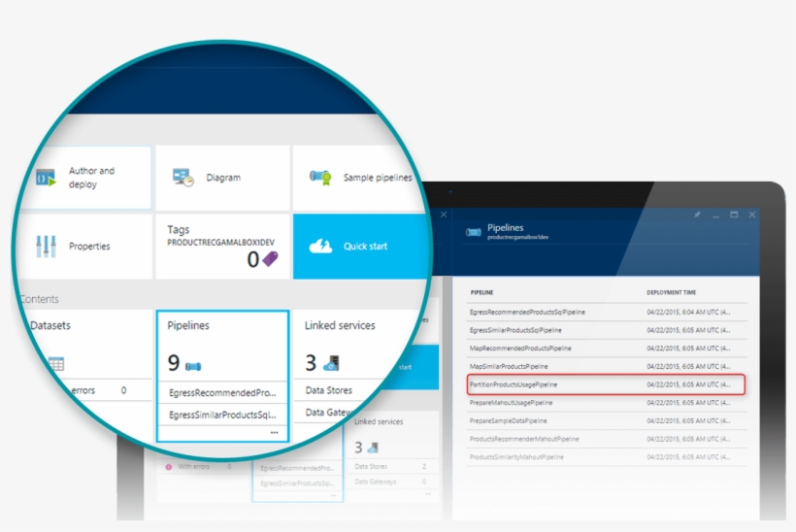Viewport: 796px width, 532px height.
Task: Select PartitionProductsUsagePipeline row
Action: [x=606, y=384]
